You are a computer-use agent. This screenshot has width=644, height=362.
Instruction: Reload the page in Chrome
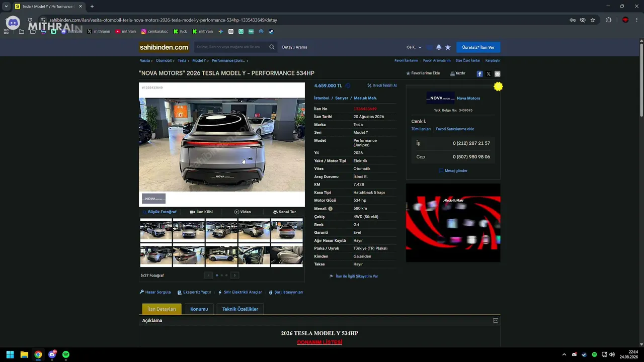(x=30, y=20)
